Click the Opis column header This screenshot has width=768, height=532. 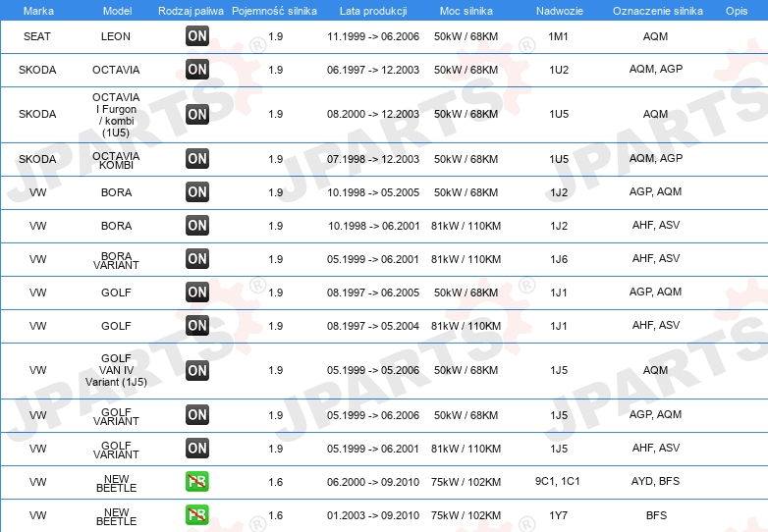click(x=737, y=11)
